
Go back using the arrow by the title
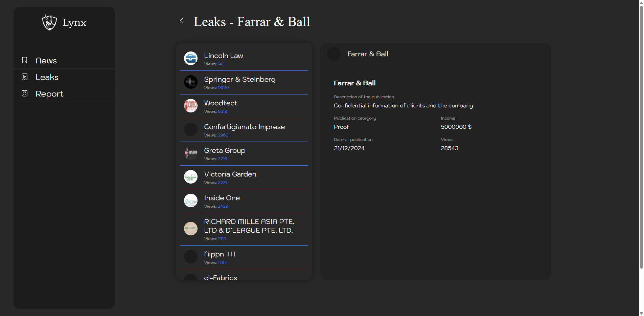182,21
